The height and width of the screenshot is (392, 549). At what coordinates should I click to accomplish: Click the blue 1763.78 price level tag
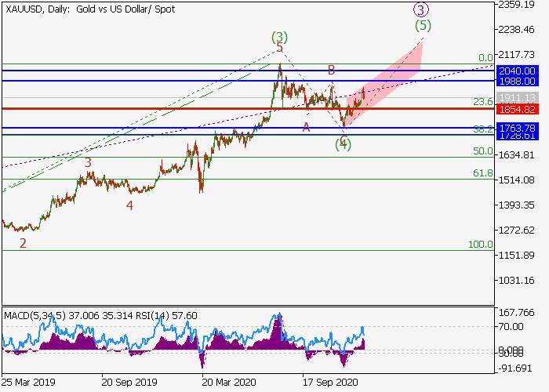tap(517, 127)
